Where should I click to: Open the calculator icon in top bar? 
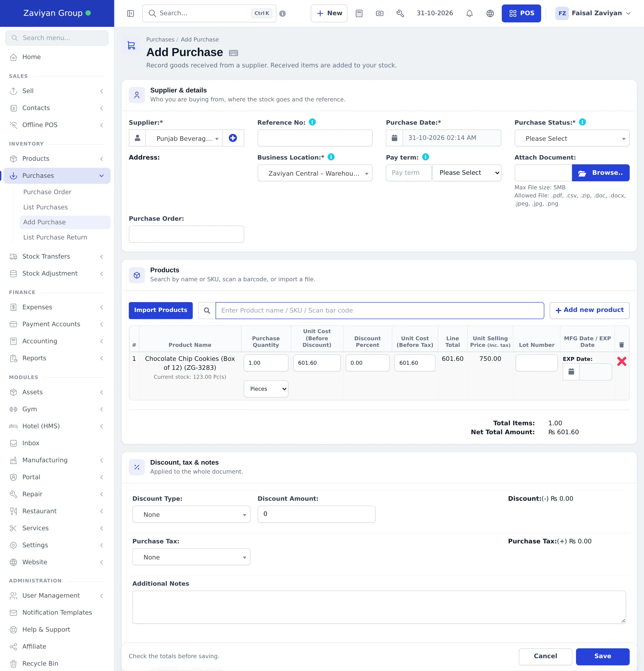pyautogui.click(x=359, y=13)
